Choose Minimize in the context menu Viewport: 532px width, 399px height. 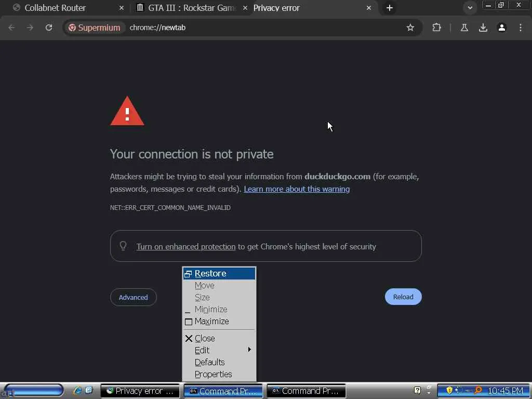click(219, 310)
